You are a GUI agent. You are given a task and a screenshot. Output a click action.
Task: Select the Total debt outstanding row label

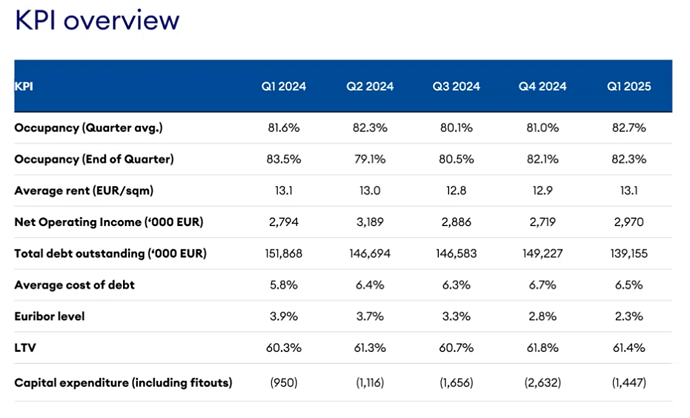tap(110, 254)
